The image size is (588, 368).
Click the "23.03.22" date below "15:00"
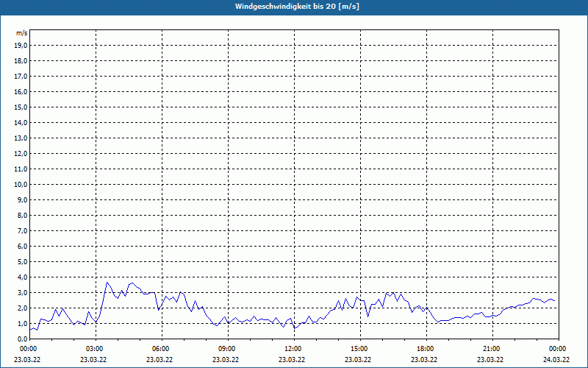tap(358, 360)
